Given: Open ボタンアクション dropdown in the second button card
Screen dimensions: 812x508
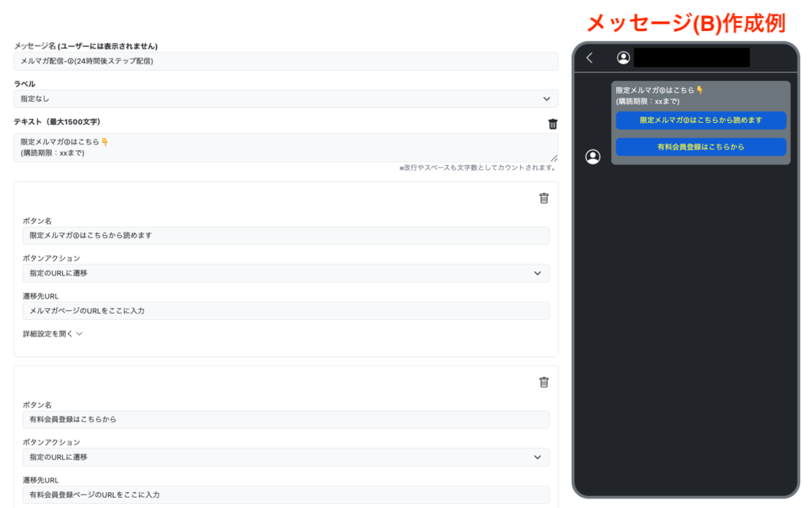Looking at the screenshot, I should pyautogui.click(x=285, y=457).
